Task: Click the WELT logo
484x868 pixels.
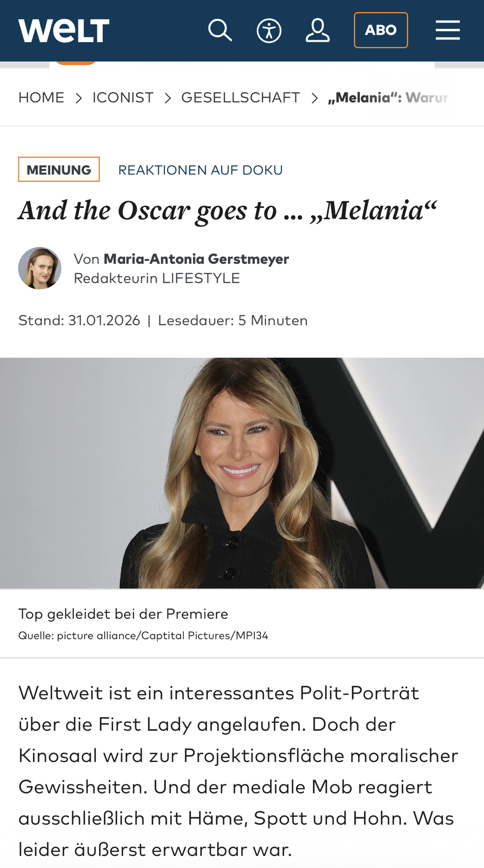Action: point(64,30)
